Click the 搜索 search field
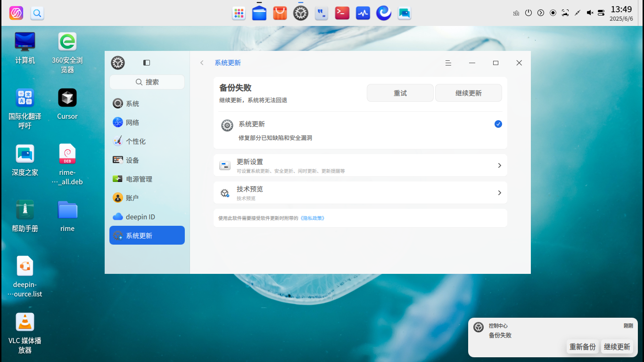The width and height of the screenshot is (644, 362). 147,82
